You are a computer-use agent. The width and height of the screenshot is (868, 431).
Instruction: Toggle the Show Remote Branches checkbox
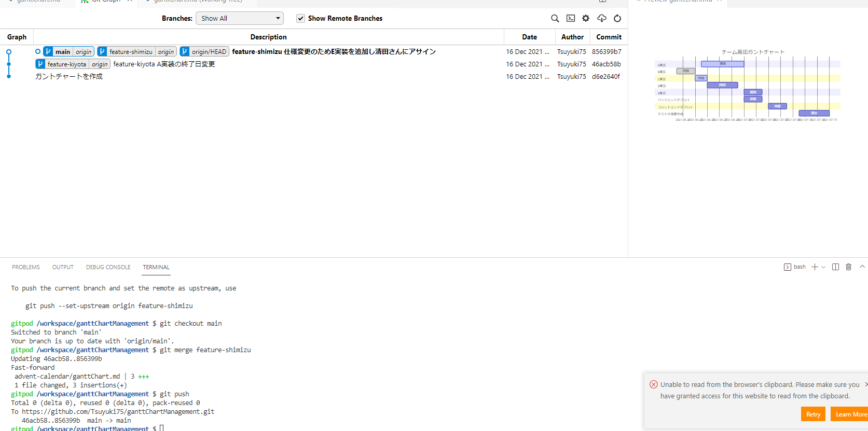pyautogui.click(x=300, y=19)
